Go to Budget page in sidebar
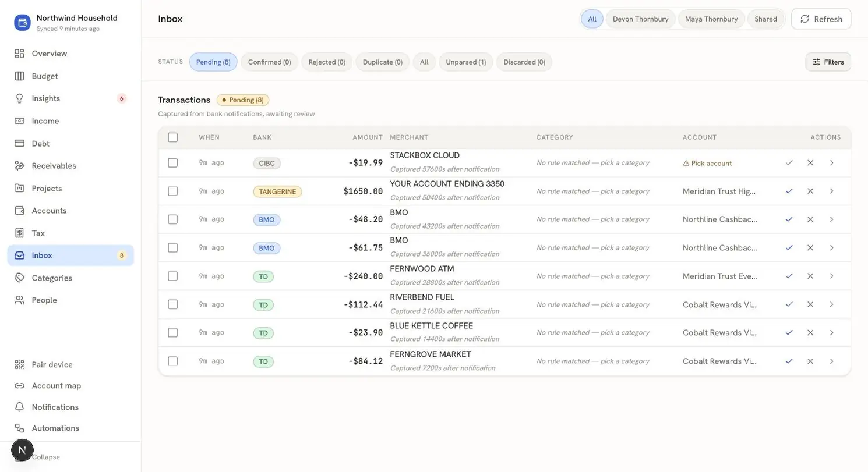The image size is (868, 472). click(x=70, y=76)
